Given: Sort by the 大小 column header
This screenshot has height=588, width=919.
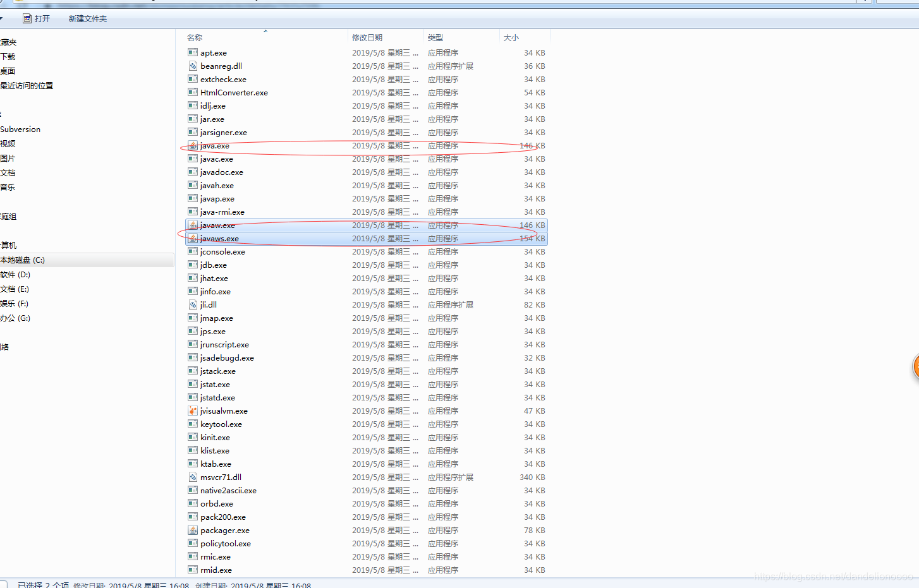Looking at the screenshot, I should 511,38.
